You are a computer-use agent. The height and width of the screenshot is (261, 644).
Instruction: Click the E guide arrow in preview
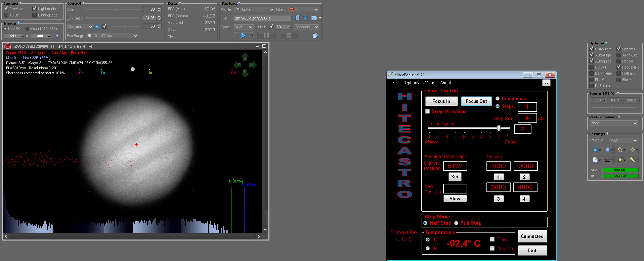tap(238, 65)
